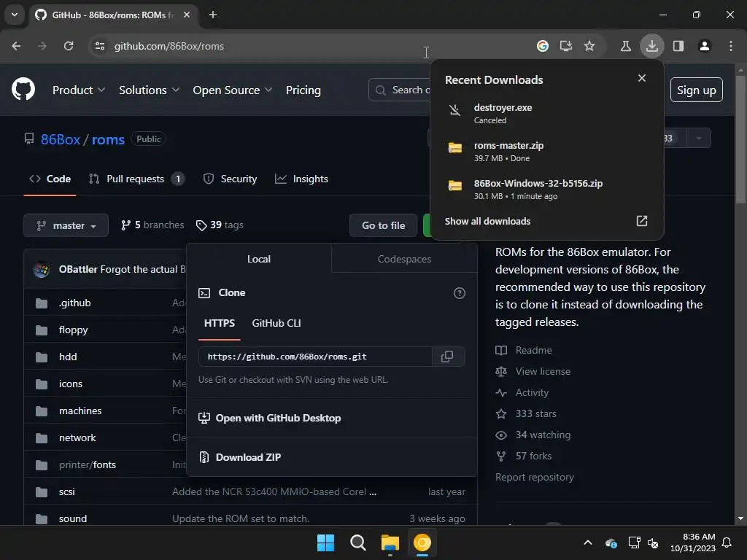The image size is (747, 560).
Task: View the 39 tags link
Action: click(220, 225)
